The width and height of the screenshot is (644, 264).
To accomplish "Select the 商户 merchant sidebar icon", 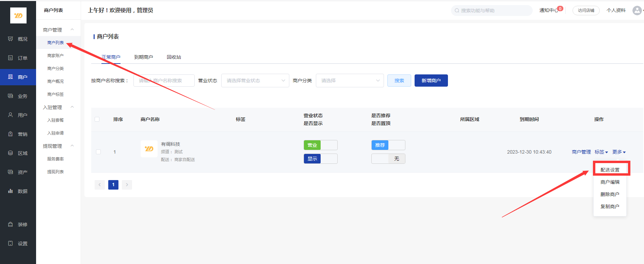I will (11, 77).
